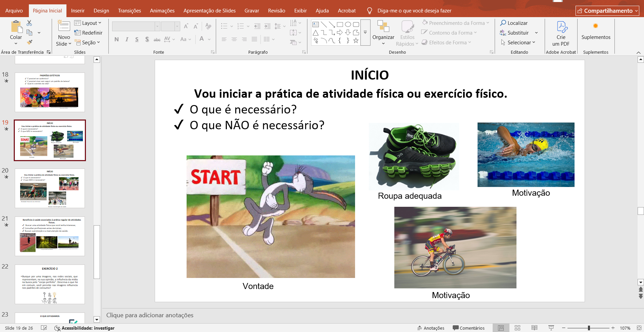Click the Cut scissors icon
This screenshot has height=332, width=644.
tap(29, 23)
